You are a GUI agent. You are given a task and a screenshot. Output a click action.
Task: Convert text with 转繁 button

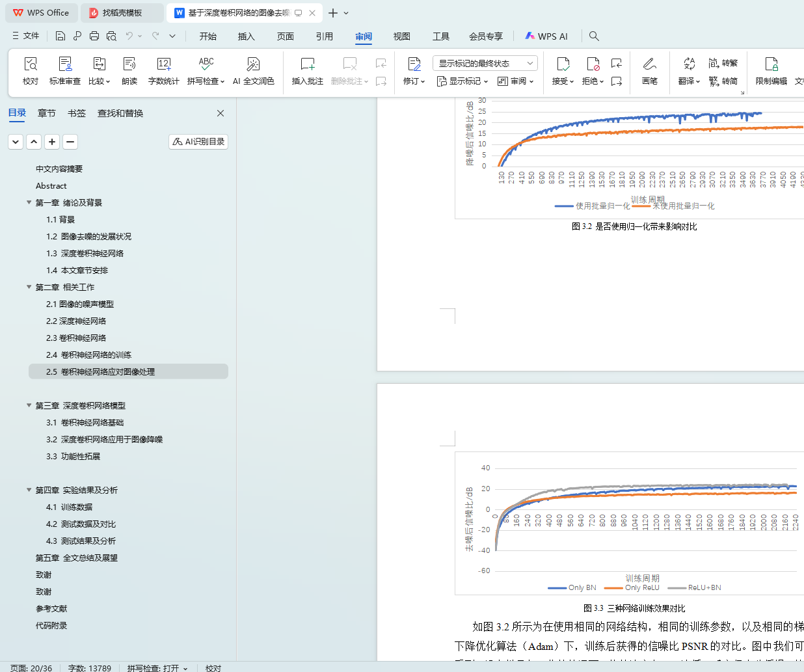click(x=723, y=63)
